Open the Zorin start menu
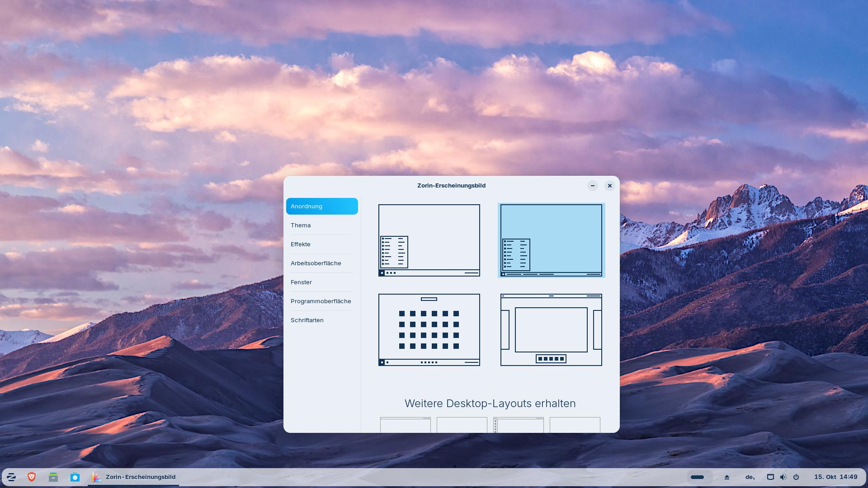Viewport: 868px width, 488px height. pos(11,477)
